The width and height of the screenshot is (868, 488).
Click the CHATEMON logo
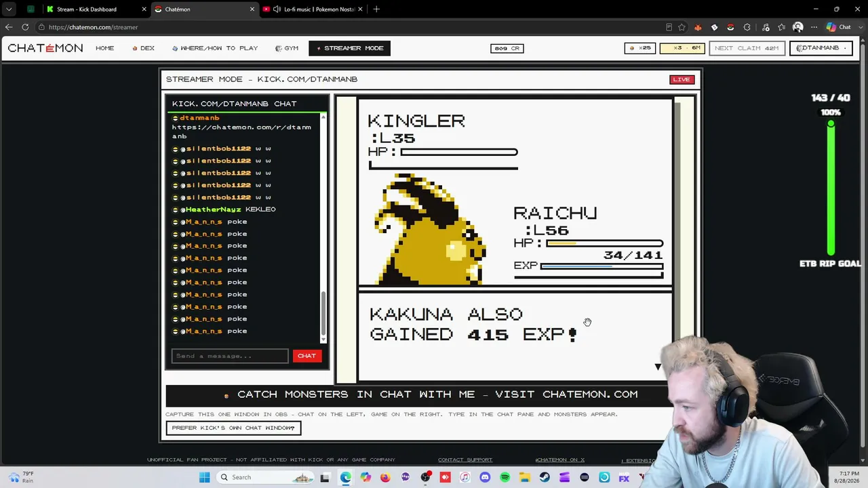point(45,48)
